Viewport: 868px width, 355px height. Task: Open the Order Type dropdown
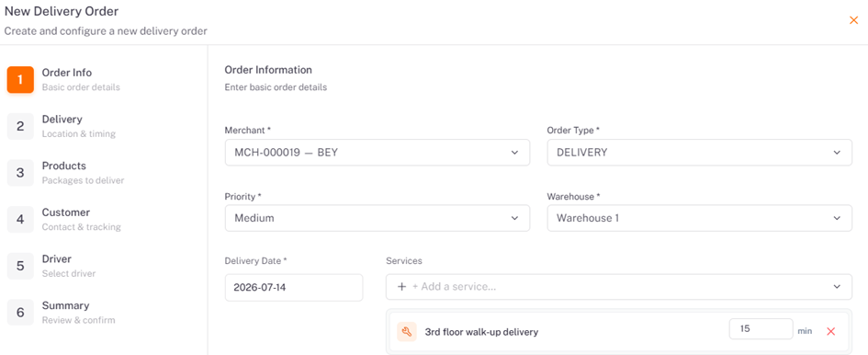pos(699,152)
